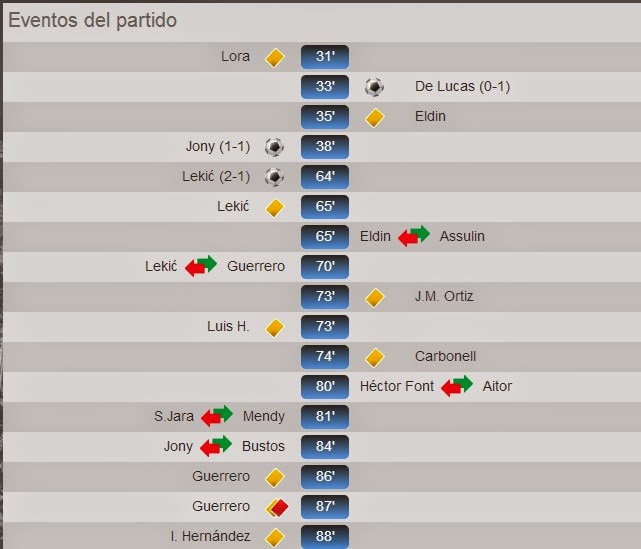
Task: Click the player name De Lucas (0-1)
Action: 462,87
